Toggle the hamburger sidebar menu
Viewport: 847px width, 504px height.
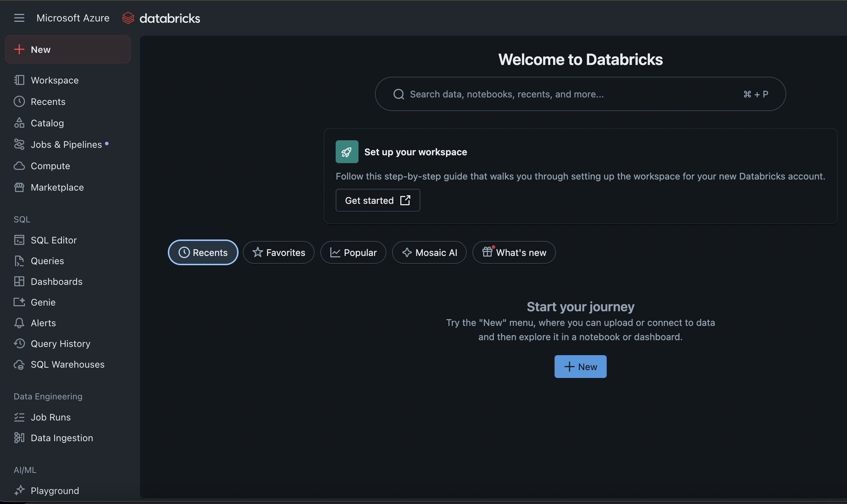click(x=19, y=18)
